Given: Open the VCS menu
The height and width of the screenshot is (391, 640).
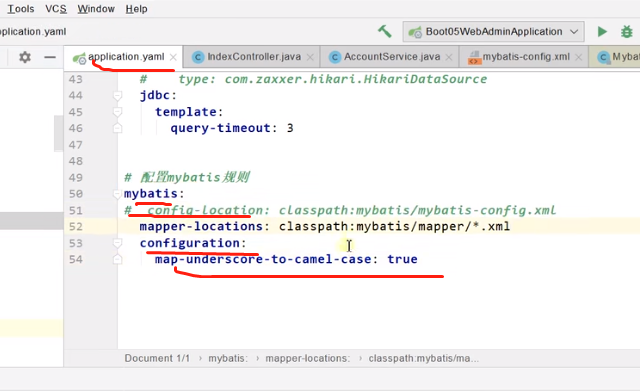Looking at the screenshot, I should (56, 9).
